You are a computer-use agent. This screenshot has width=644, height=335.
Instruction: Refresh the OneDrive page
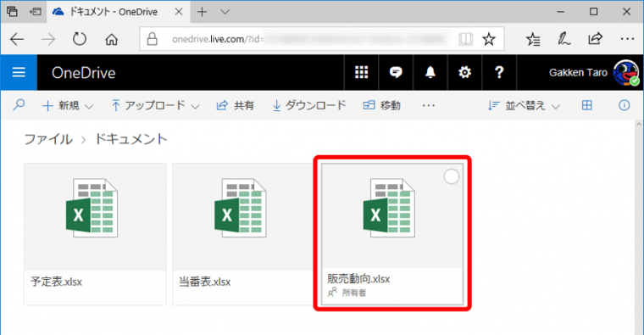pyautogui.click(x=80, y=40)
